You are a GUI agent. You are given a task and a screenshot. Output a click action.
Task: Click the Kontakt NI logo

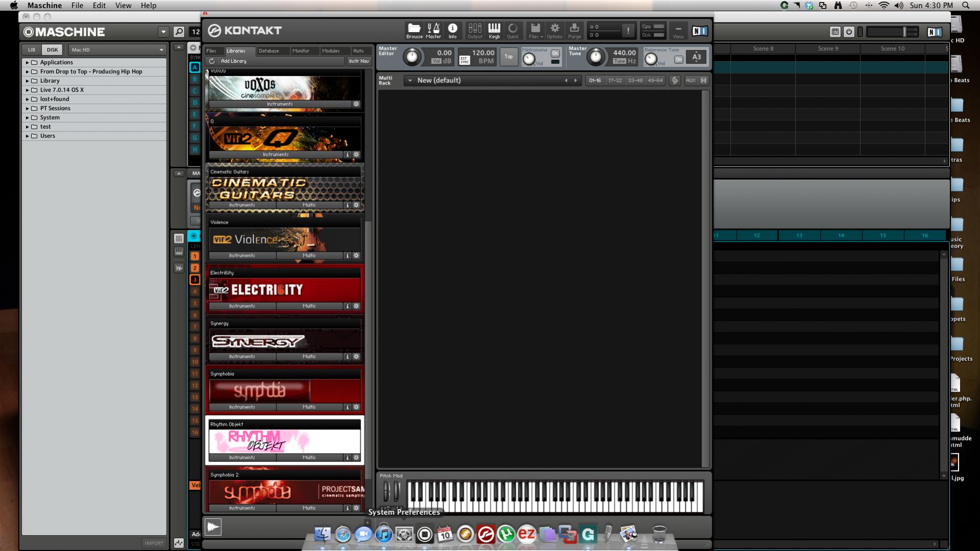tap(700, 31)
